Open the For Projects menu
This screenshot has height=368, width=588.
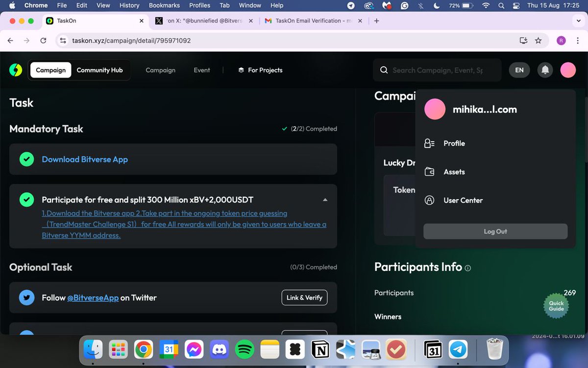tap(260, 70)
